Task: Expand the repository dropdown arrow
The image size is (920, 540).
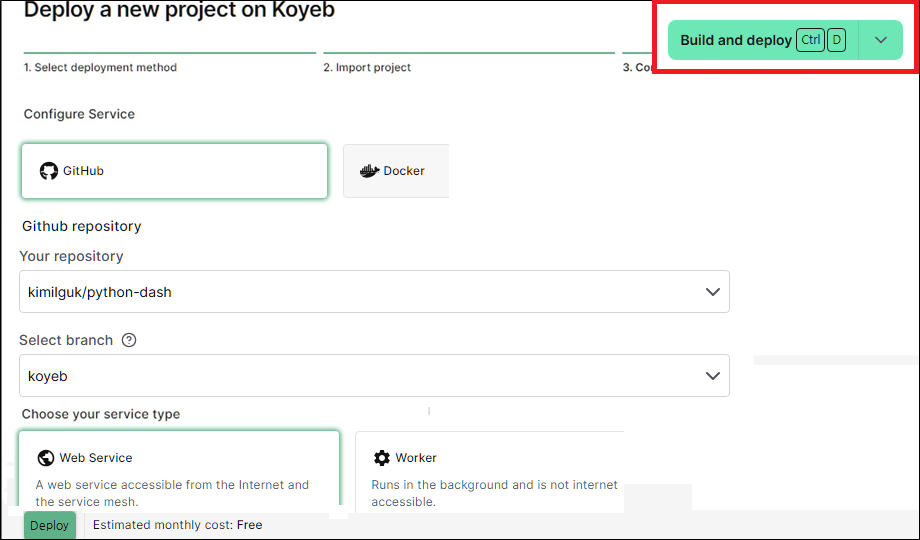Action: [712, 292]
